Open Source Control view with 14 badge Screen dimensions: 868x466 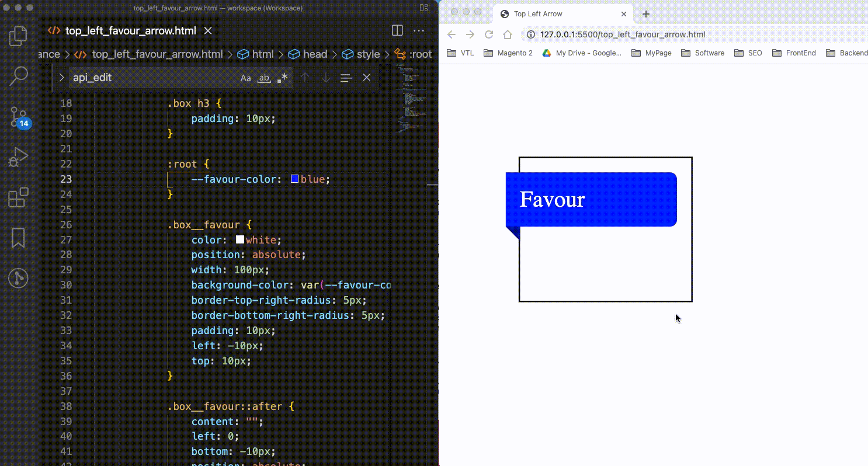[x=19, y=117]
